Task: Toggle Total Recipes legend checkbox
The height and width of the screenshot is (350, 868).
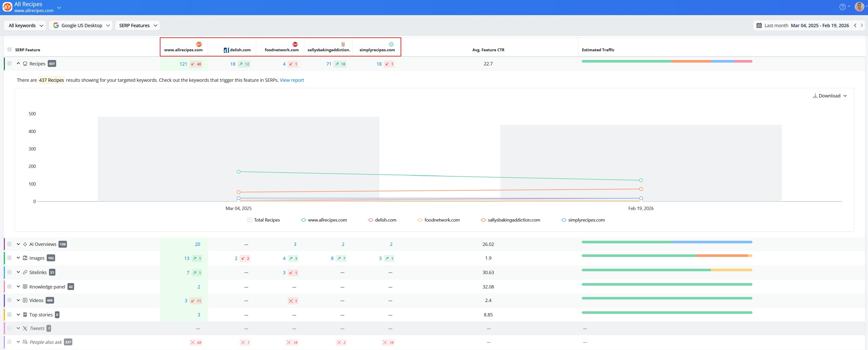Action: (249, 220)
